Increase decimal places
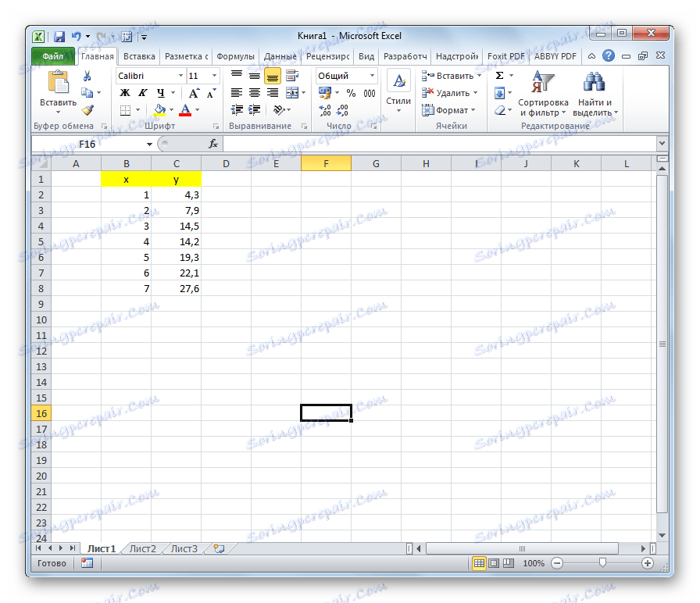The height and width of the screenshot is (603, 700). coord(325,110)
